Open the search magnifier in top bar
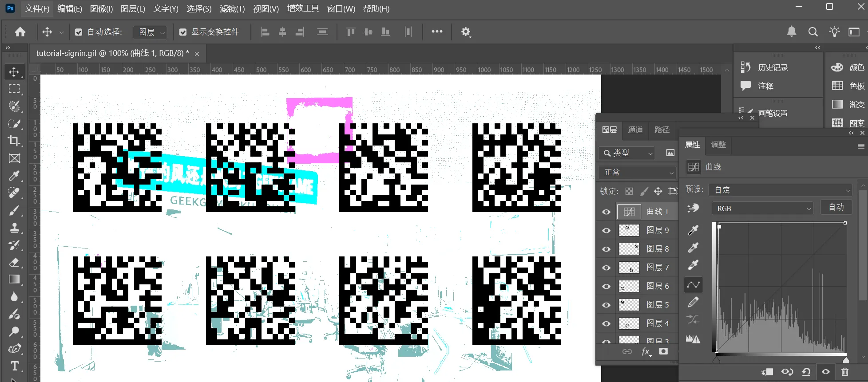This screenshot has width=868, height=382. click(x=813, y=32)
